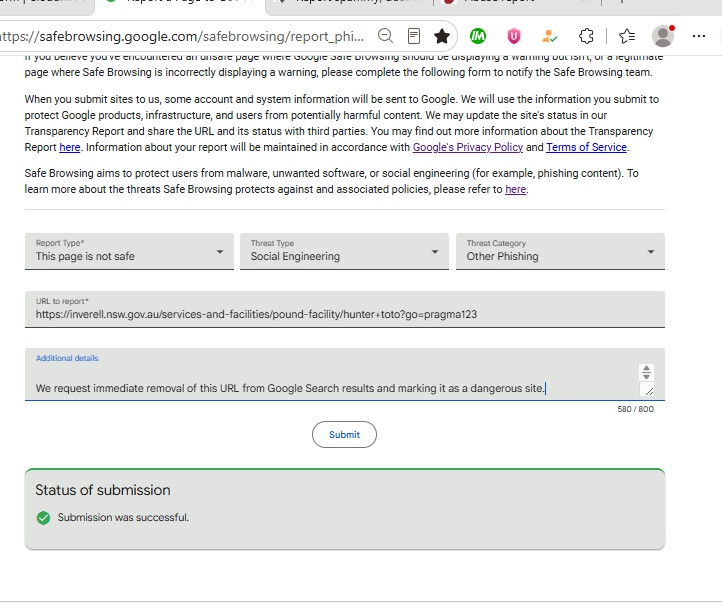The height and width of the screenshot is (603, 722).
Task: Click the URL to report input field
Action: coord(345,309)
